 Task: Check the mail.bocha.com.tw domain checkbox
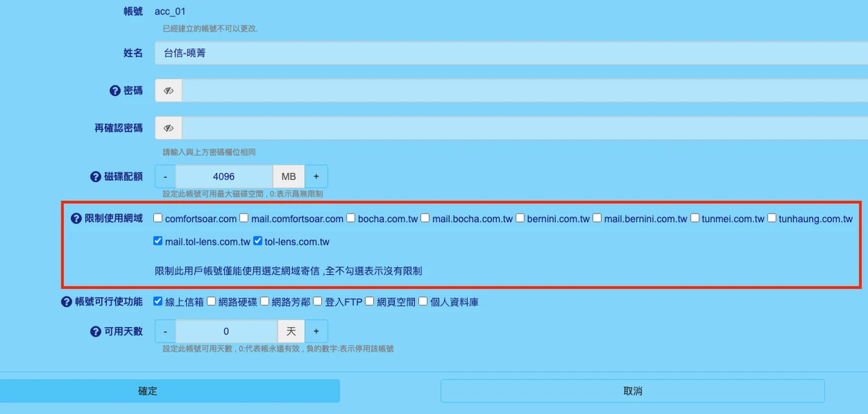tap(425, 218)
